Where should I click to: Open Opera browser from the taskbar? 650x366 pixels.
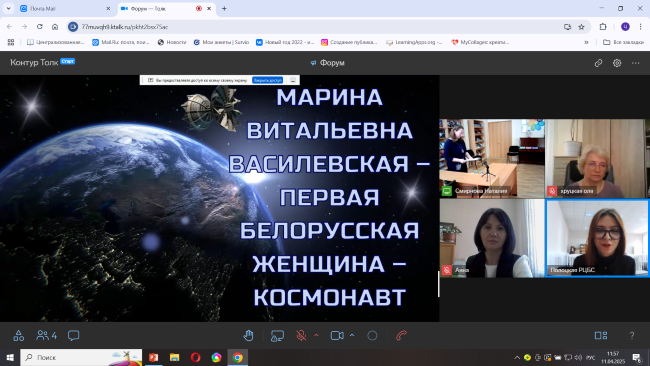tap(196, 357)
